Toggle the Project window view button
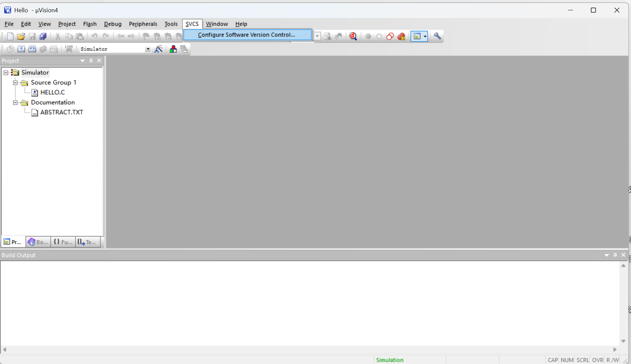The height and width of the screenshot is (364, 631). click(417, 36)
